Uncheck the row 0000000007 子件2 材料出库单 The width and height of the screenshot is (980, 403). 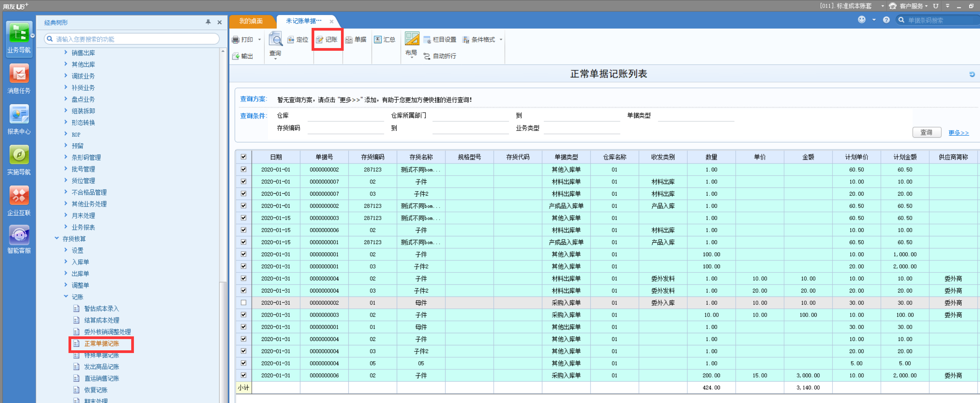pos(243,193)
